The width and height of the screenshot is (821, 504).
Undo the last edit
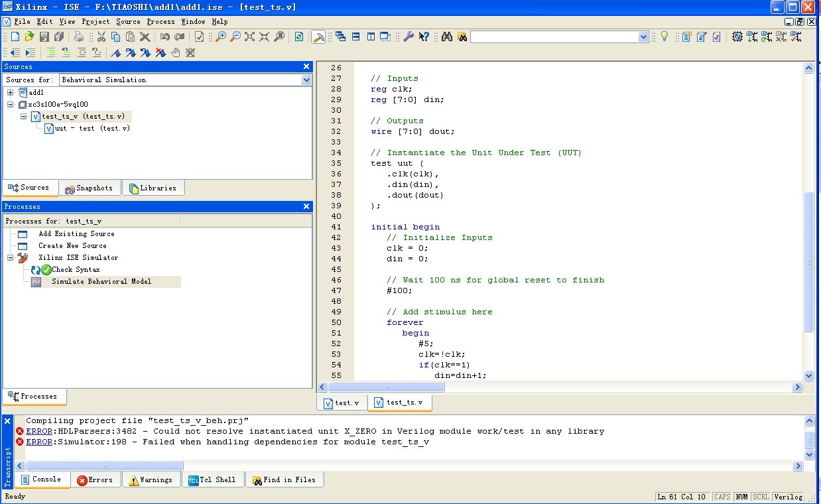[164, 37]
